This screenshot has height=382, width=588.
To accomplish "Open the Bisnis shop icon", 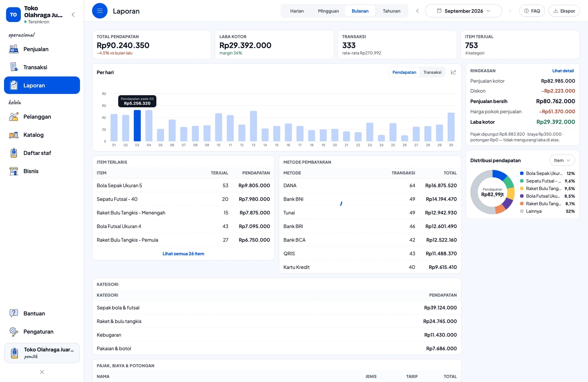I will click(13, 171).
